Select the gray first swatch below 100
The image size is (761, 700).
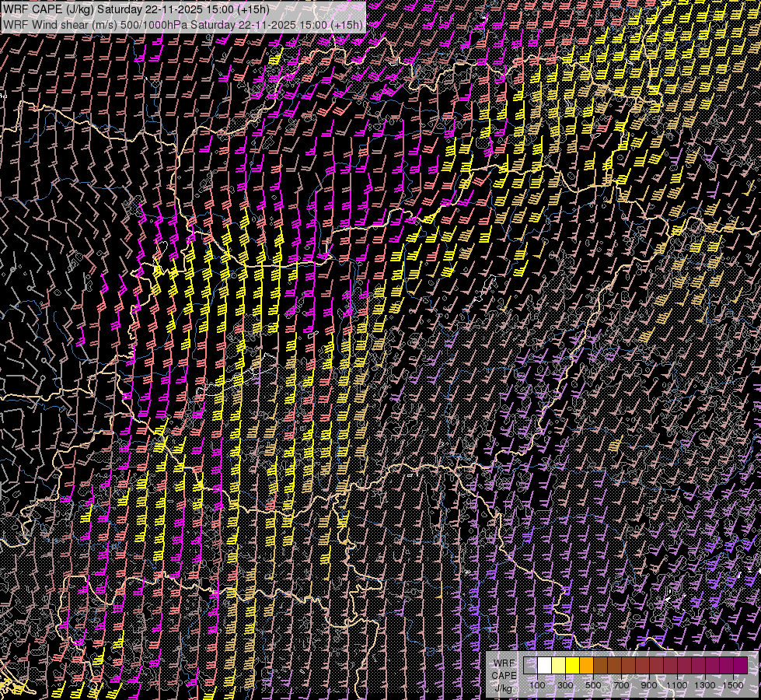[x=530, y=666]
